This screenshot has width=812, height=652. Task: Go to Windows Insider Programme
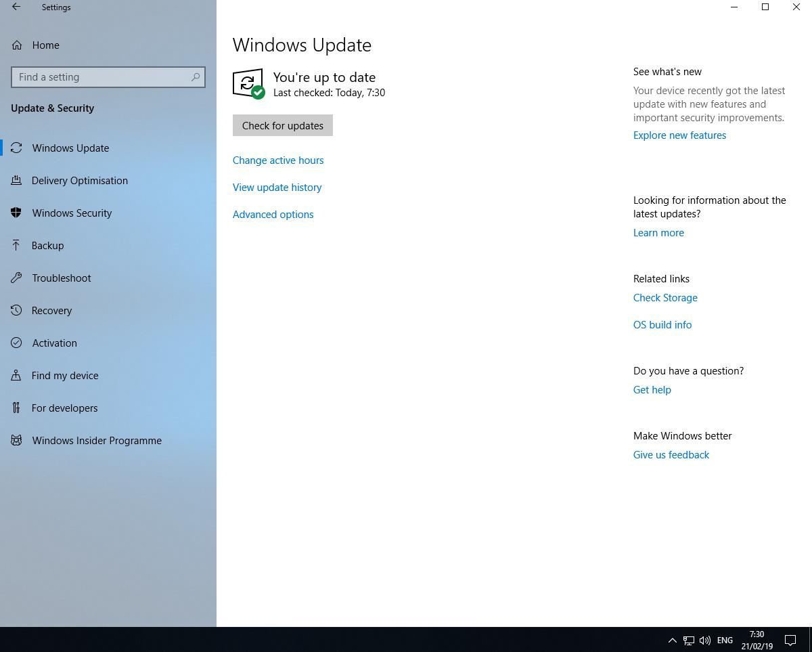tap(97, 440)
